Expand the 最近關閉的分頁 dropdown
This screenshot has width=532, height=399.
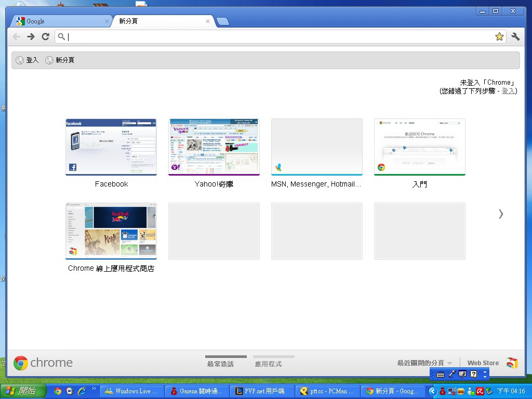[x=424, y=363]
